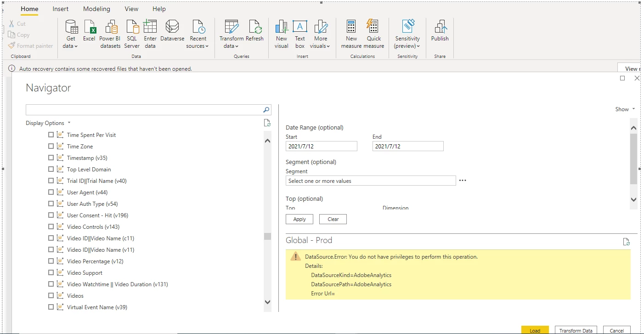Open Dataverse connector

(x=172, y=31)
